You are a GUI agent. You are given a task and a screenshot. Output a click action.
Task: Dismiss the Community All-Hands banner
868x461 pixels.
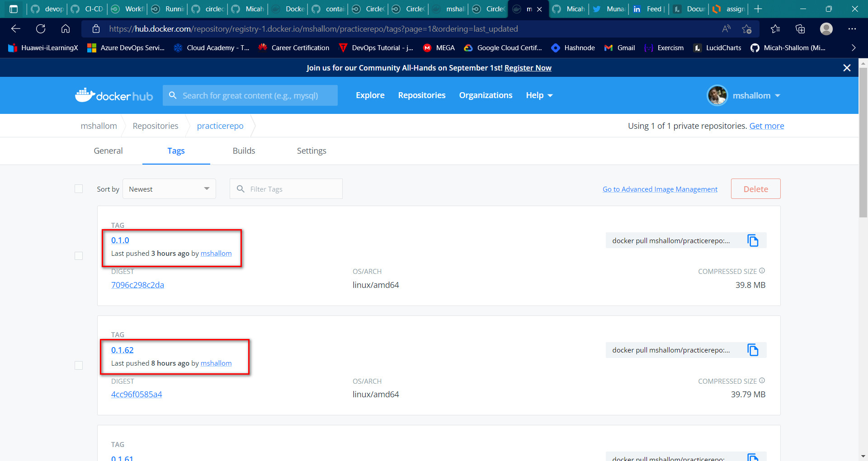coord(847,68)
